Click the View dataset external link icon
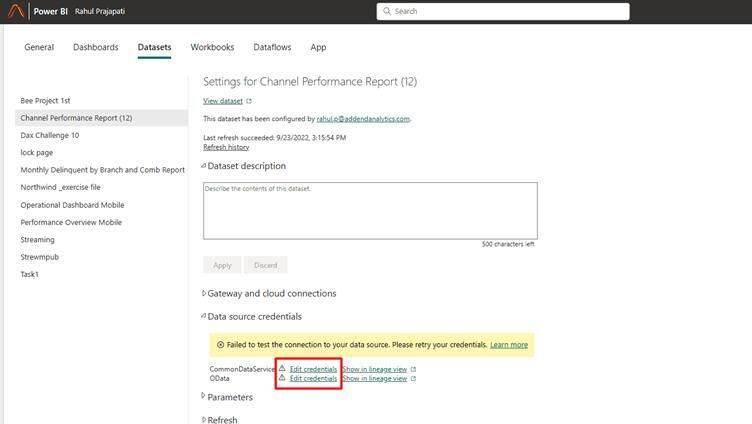The height and width of the screenshot is (424, 752). [249, 101]
